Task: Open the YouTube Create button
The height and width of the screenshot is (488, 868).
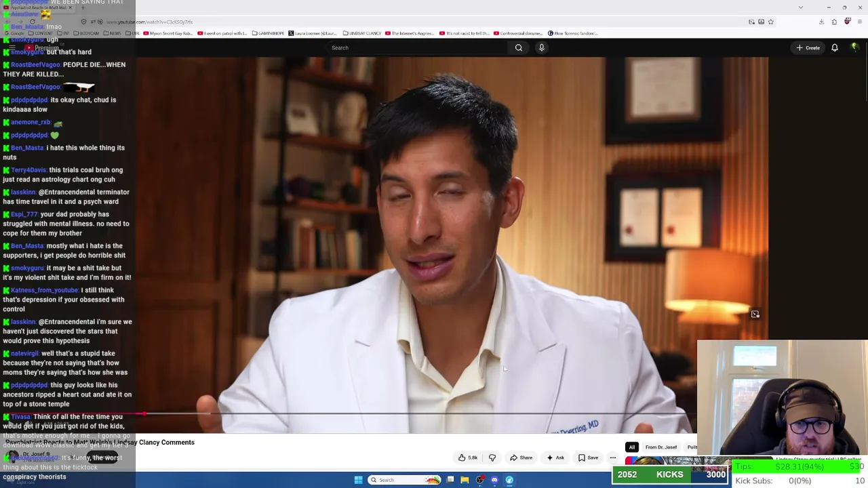Action: click(808, 47)
